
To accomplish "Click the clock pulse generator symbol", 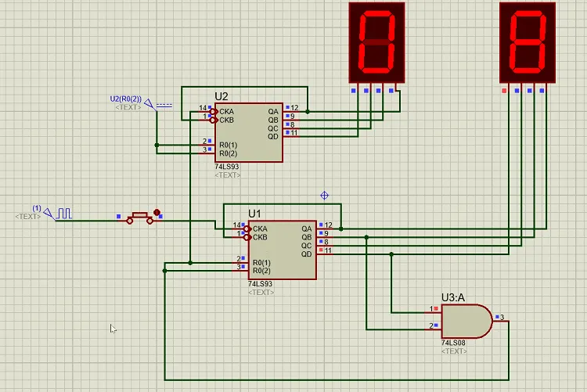I will point(63,214).
